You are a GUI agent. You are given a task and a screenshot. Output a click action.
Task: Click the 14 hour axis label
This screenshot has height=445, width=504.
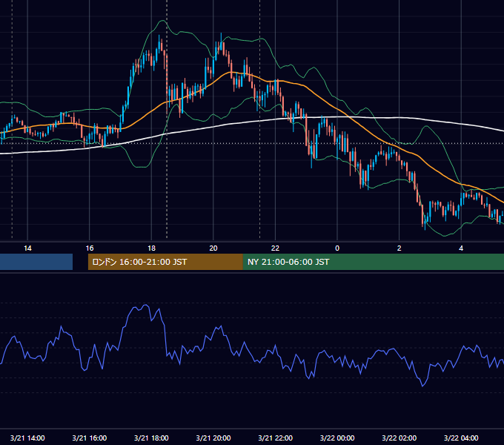click(x=27, y=248)
